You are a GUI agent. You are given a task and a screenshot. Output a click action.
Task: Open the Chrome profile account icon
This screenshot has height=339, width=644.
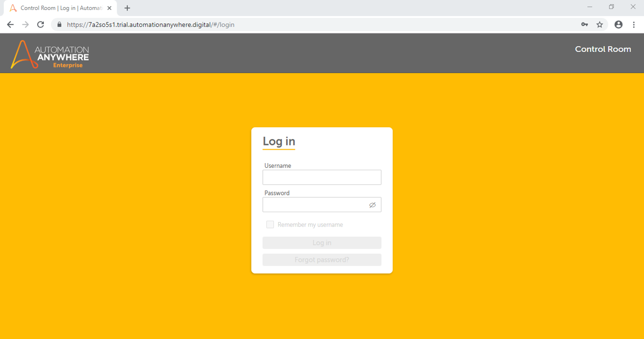point(618,25)
